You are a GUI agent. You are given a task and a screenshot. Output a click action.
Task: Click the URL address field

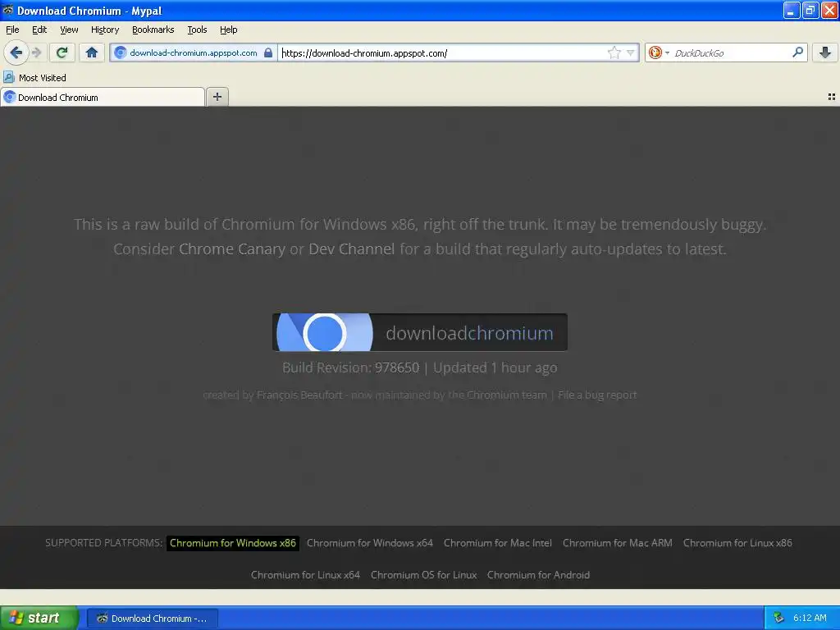point(442,52)
